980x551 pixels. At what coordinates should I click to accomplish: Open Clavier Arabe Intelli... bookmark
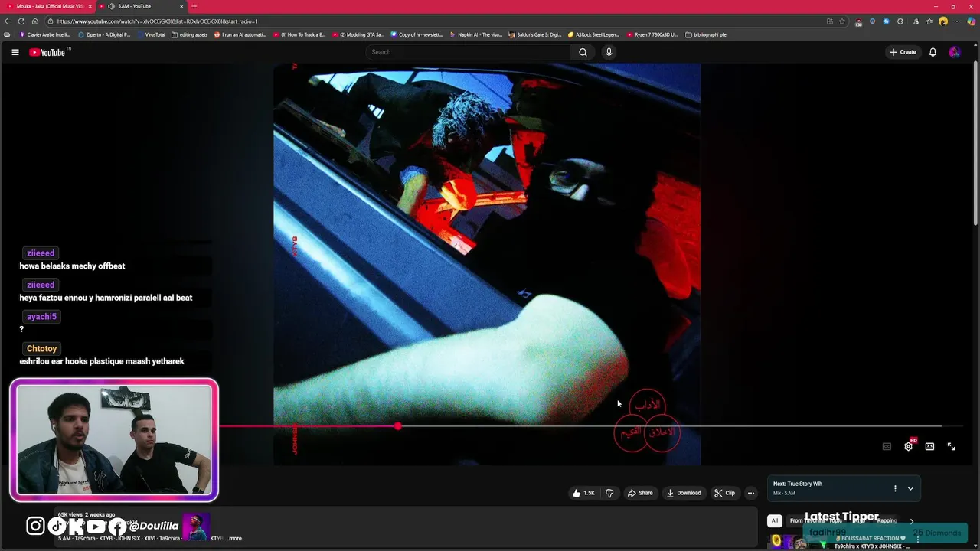pyautogui.click(x=44, y=34)
